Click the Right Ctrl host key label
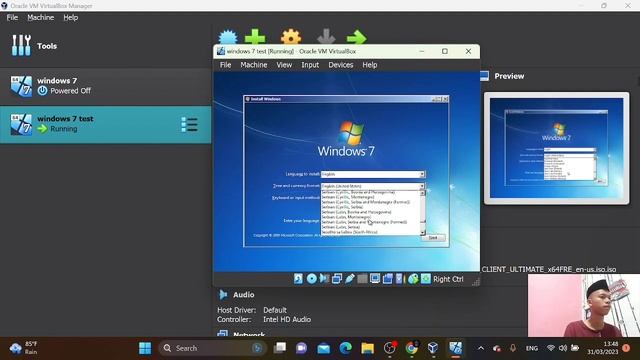The width and height of the screenshot is (640, 360). point(448,279)
